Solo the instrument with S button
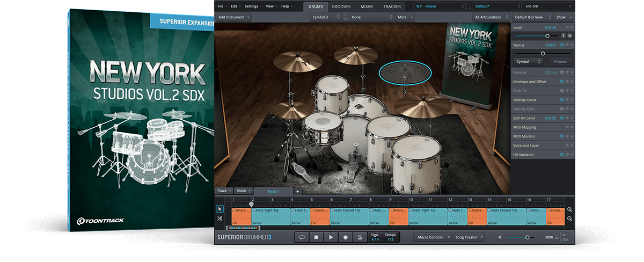Viewport: 644px width, 262px height. tap(563, 35)
